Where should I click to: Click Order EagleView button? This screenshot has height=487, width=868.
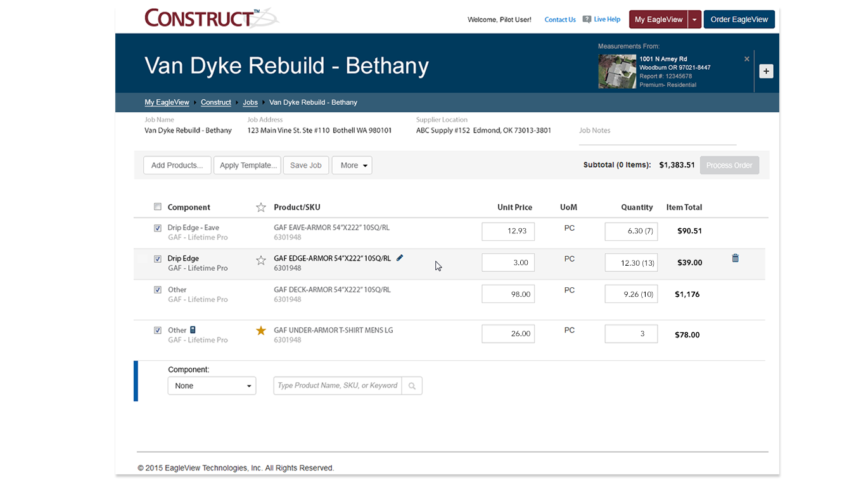[739, 20]
